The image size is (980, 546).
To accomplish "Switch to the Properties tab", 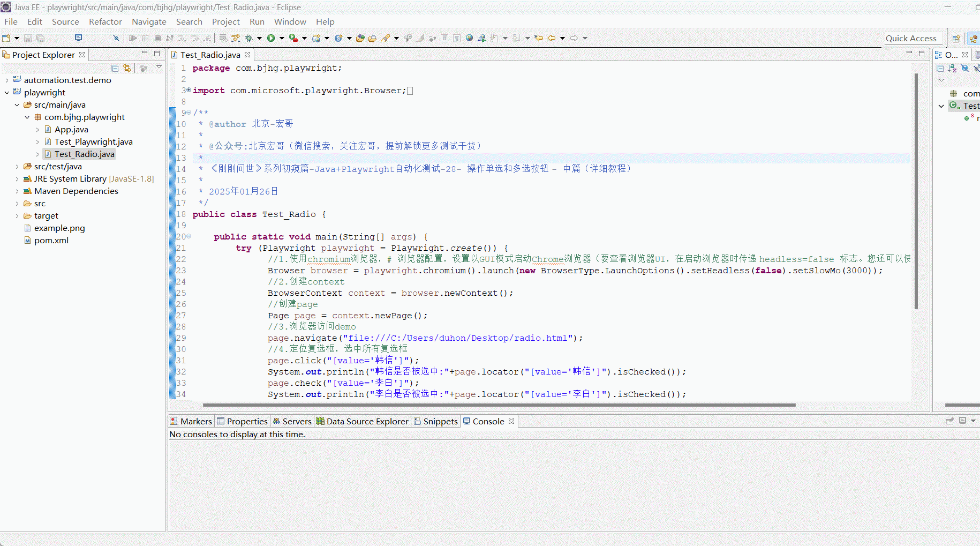I will tap(242, 421).
